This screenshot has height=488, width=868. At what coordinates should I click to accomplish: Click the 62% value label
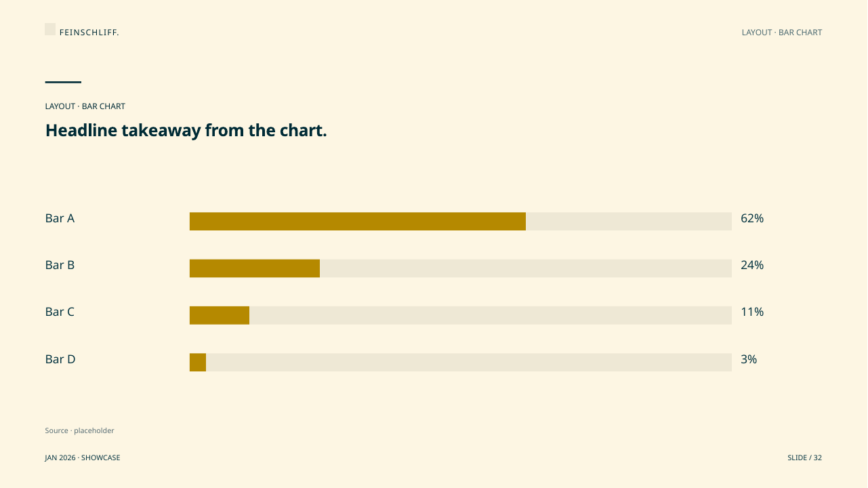(752, 218)
